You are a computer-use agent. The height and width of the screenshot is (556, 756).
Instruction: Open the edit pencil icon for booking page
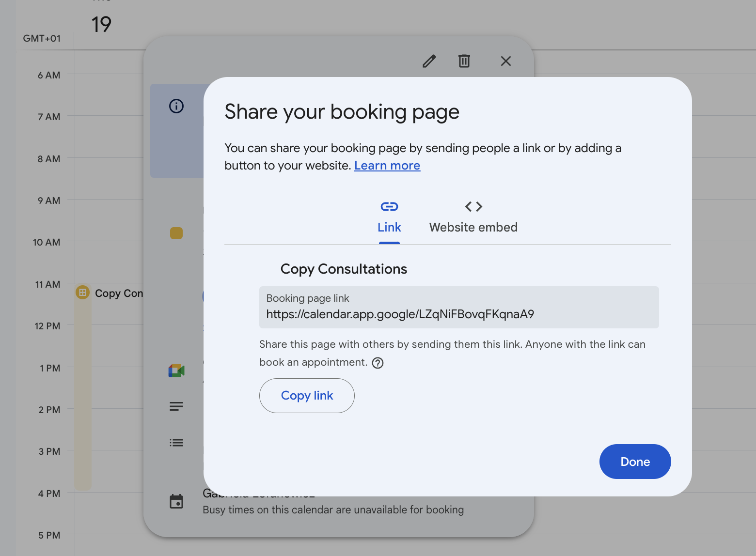[428, 61]
